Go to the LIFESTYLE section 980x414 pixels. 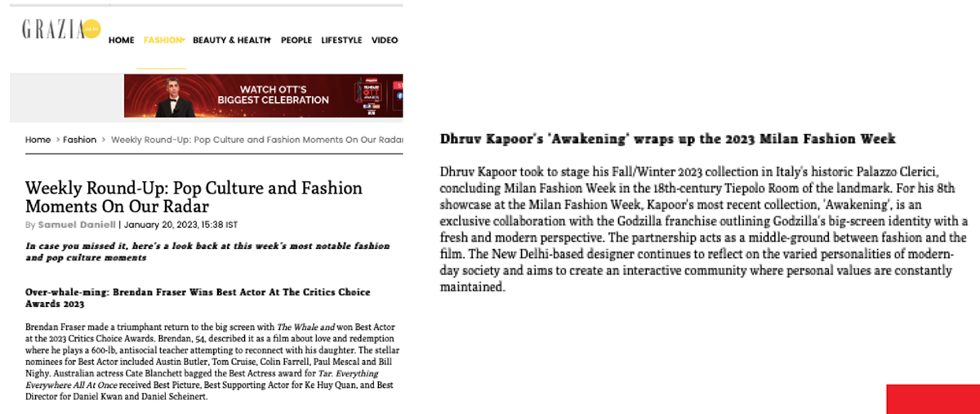click(x=341, y=40)
